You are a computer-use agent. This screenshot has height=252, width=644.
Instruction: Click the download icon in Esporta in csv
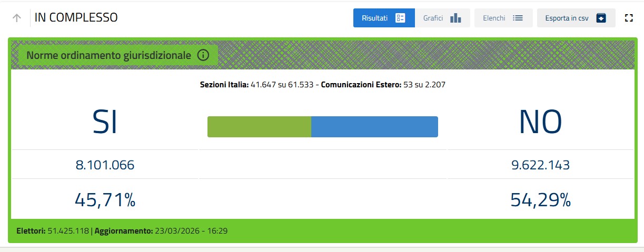click(601, 18)
